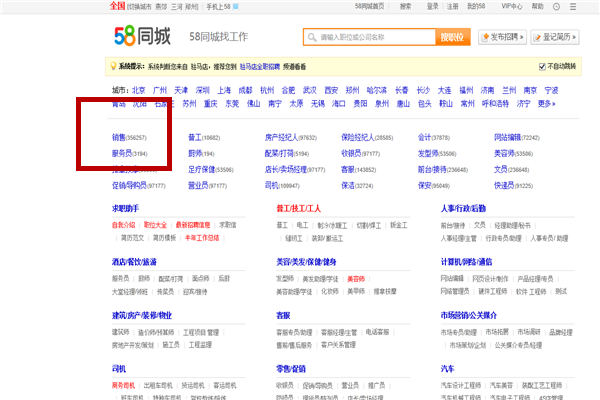Open 足疗保健 job category

click(x=211, y=170)
